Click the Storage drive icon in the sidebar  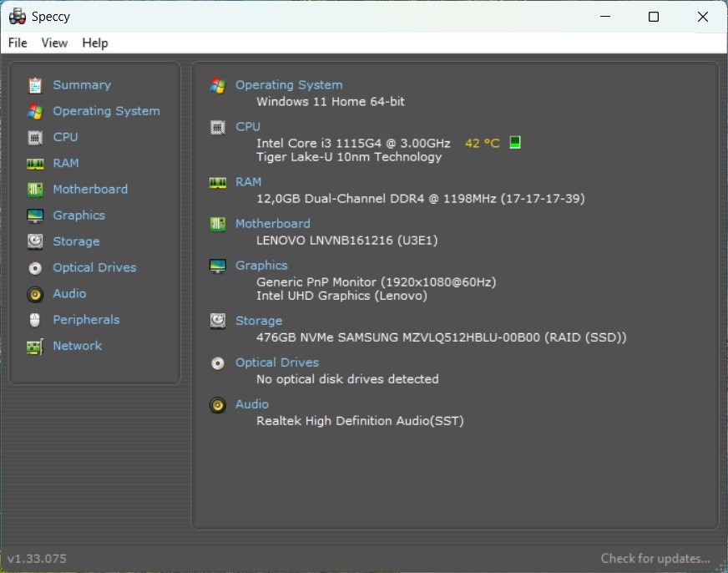coord(34,241)
